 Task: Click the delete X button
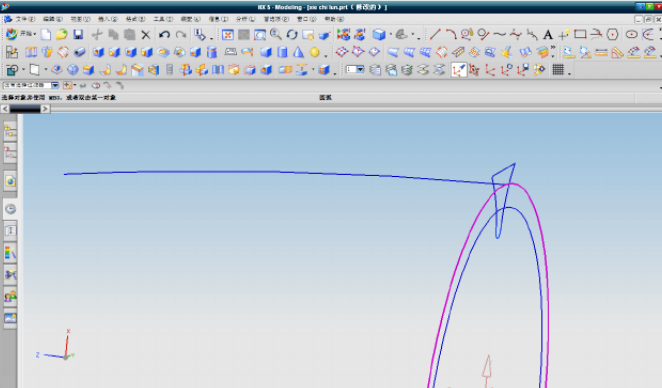tap(146, 35)
